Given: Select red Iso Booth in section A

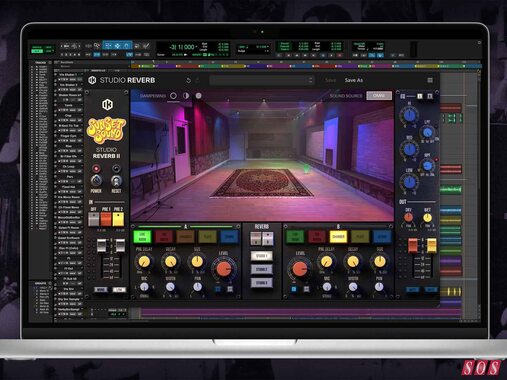Looking at the screenshot, I should pos(164,237).
